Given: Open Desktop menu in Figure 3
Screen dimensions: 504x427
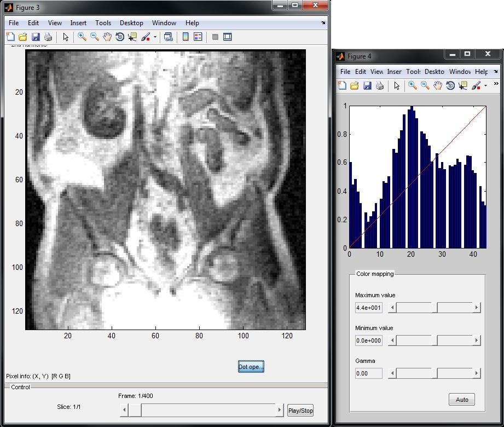Looking at the screenshot, I should point(131,23).
